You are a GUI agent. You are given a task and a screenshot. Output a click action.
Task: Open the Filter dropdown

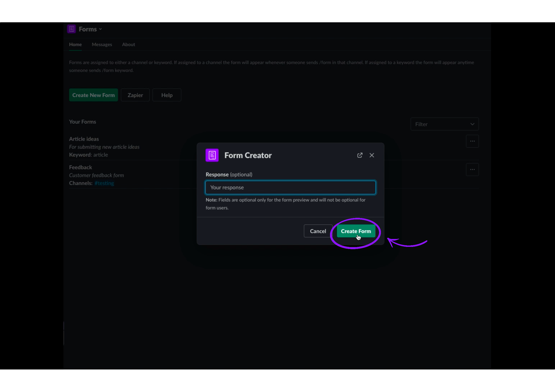tap(444, 124)
